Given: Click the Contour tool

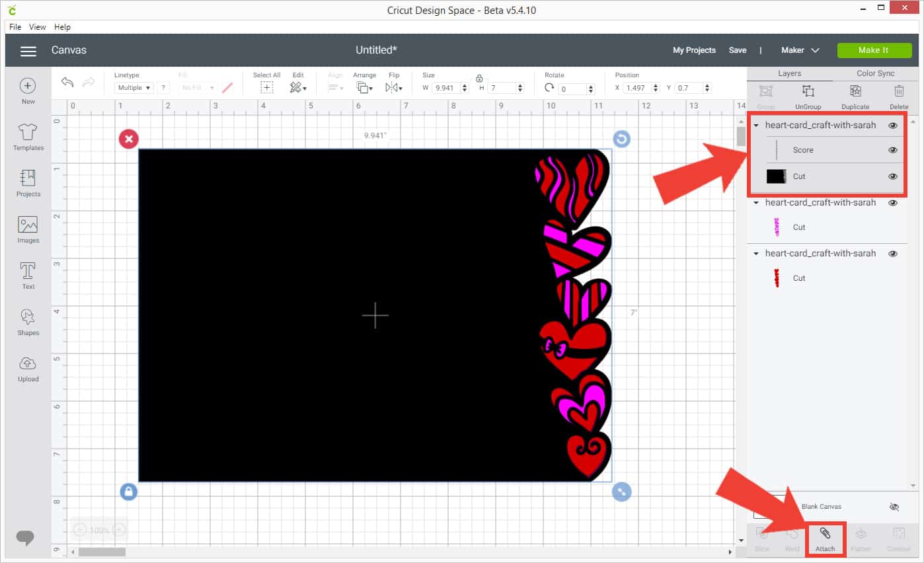Looking at the screenshot, I should (x=898, y=539).
